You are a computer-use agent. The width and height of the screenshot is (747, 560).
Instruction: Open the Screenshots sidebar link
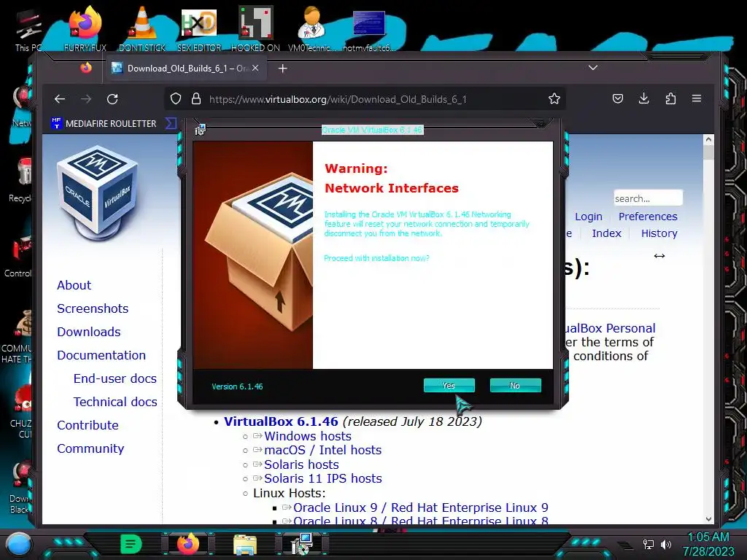[93, 308]
